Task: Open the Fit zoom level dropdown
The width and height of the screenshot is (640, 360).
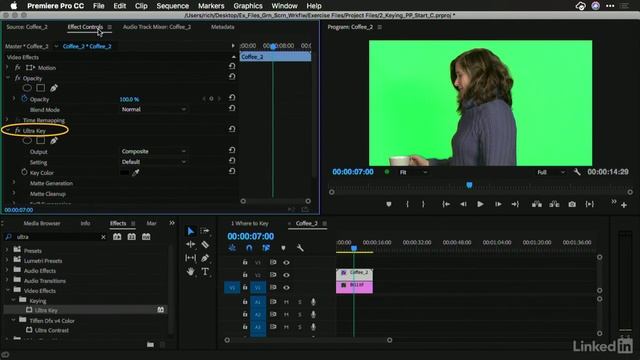Action: tap(413, 172)
